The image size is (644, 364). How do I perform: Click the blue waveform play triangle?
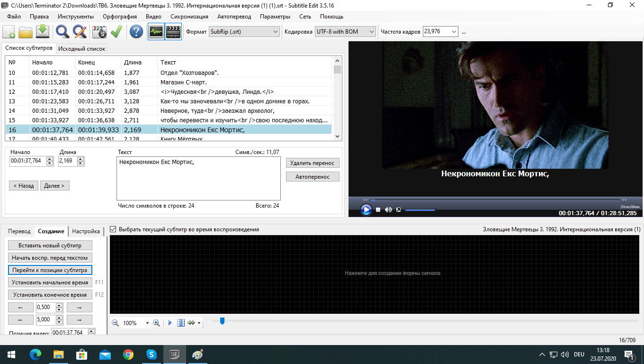(x=170, y=323)
